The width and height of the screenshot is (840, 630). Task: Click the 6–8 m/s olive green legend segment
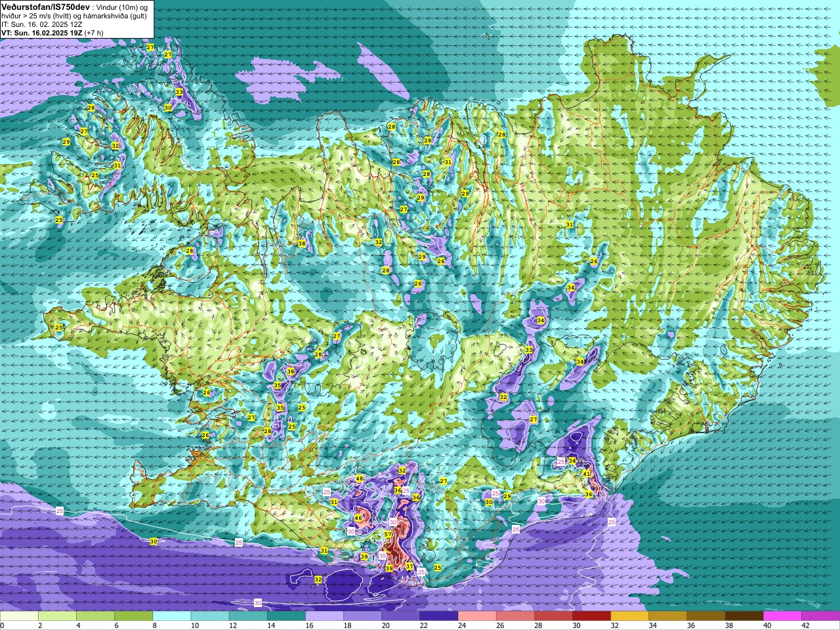[134, 616]
